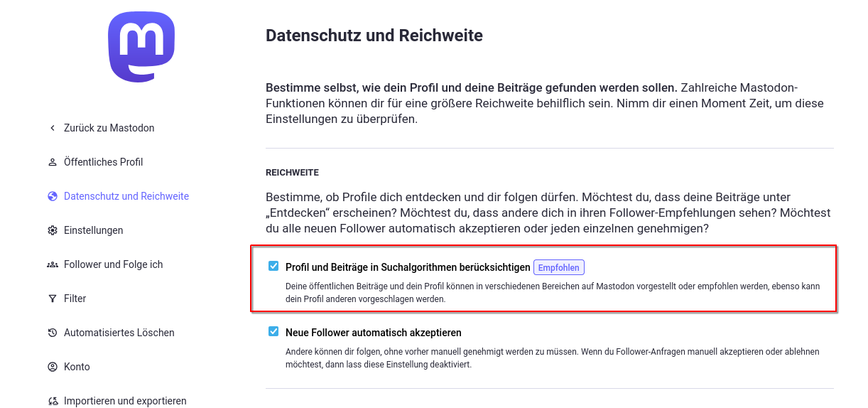Click the person icon for Öffentliches Profil
This screenshot has width=868, height=408.
point(52,162)
